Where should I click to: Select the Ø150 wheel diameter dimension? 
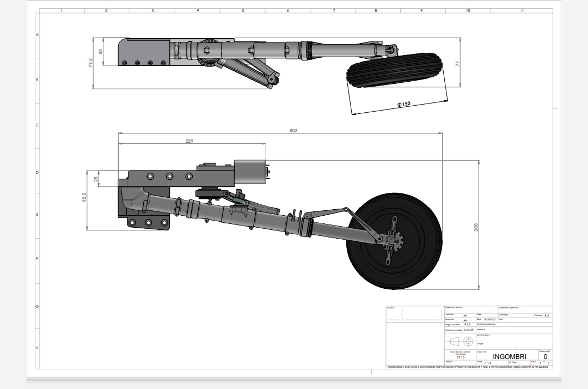click(x=404, y=104)
